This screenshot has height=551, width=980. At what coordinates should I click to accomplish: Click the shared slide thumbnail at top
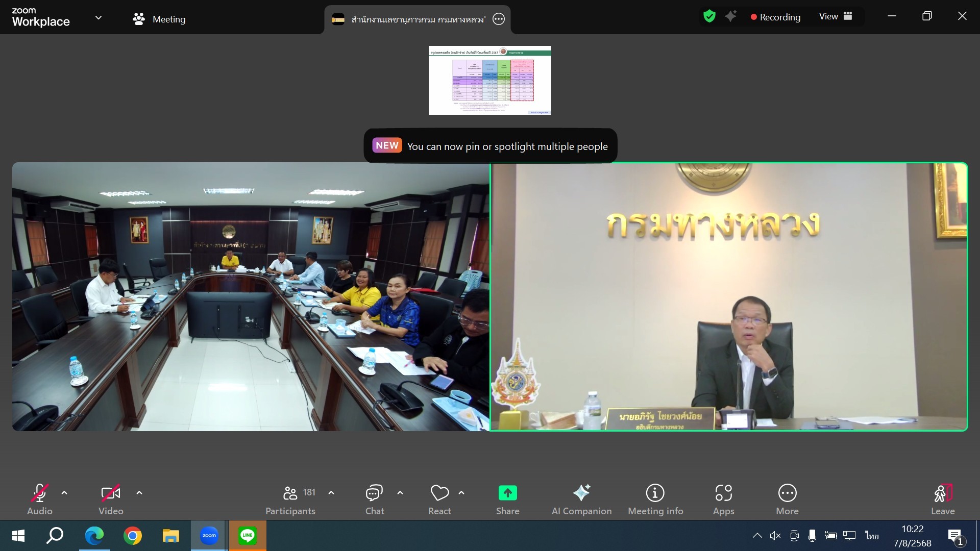click(x=489, y=80)
